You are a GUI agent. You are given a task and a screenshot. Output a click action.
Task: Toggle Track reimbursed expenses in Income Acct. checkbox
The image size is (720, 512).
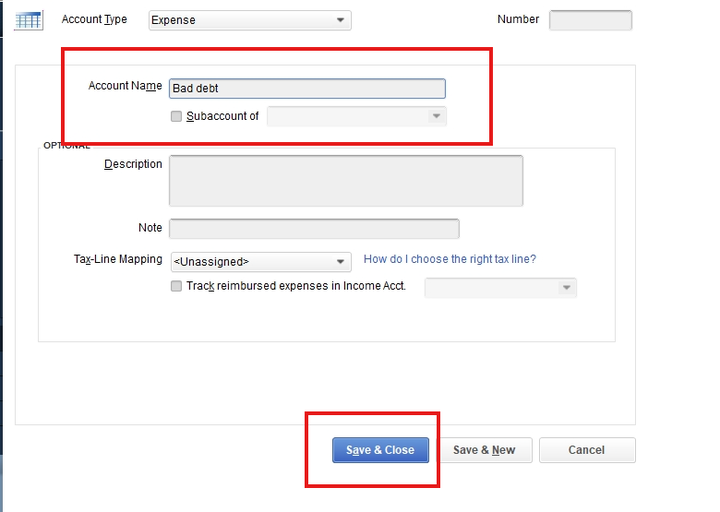(x=177, y=287)
